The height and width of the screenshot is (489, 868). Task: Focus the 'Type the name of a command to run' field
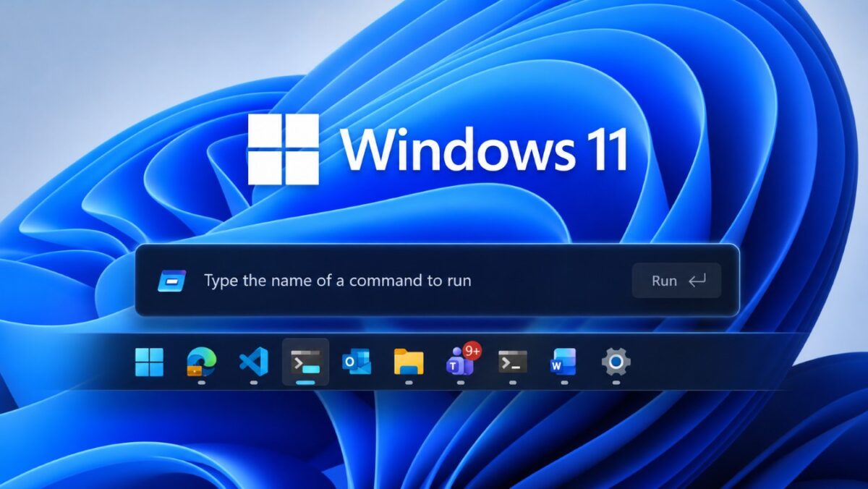tap(337, 281)
